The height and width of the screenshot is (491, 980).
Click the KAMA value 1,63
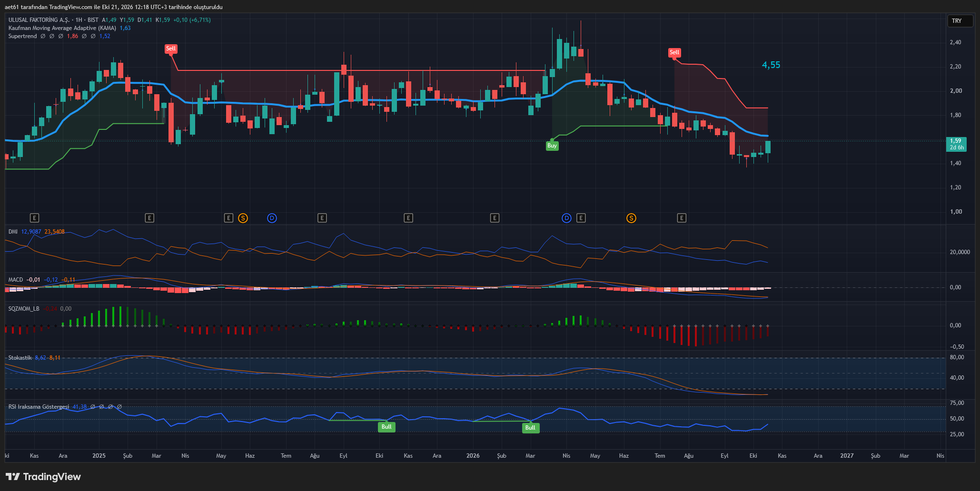coord(125,28)
